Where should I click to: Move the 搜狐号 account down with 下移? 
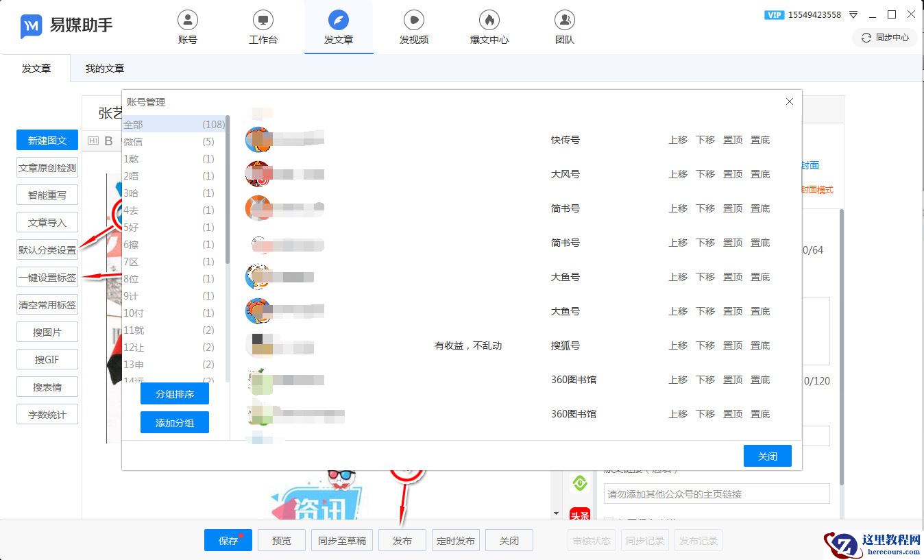coord(705,345)
